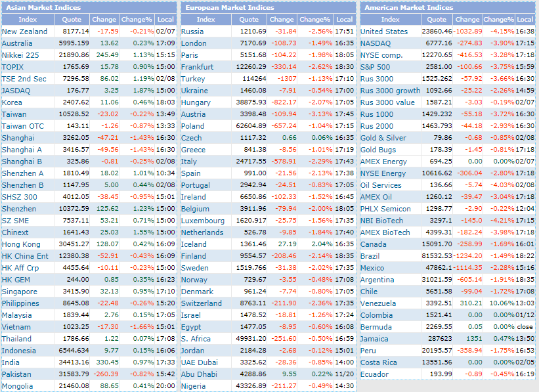Click the Index header in Asian table
The height and width of the screenshot is (392, 539).
(x=28, y=20)
